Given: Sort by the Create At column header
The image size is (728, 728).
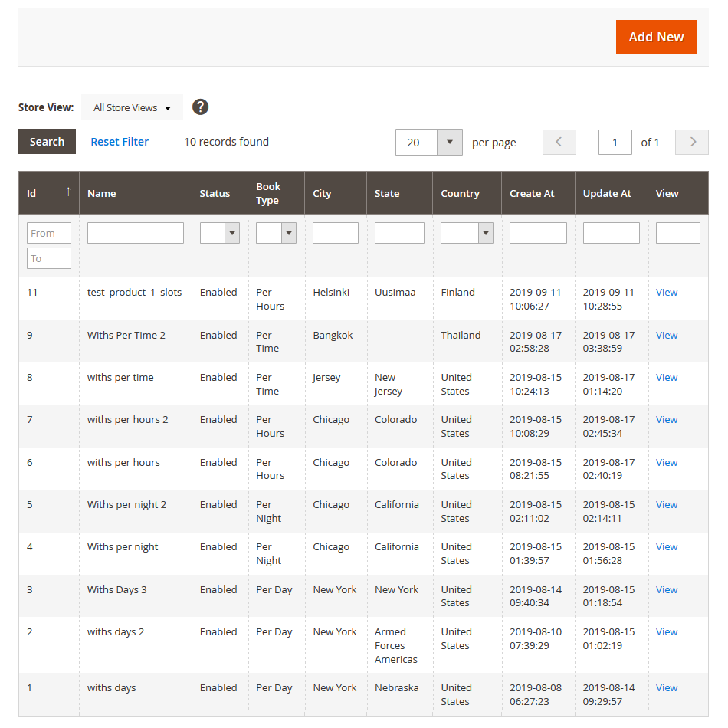Looking at the screenshot, I should [x=532, y=193].
